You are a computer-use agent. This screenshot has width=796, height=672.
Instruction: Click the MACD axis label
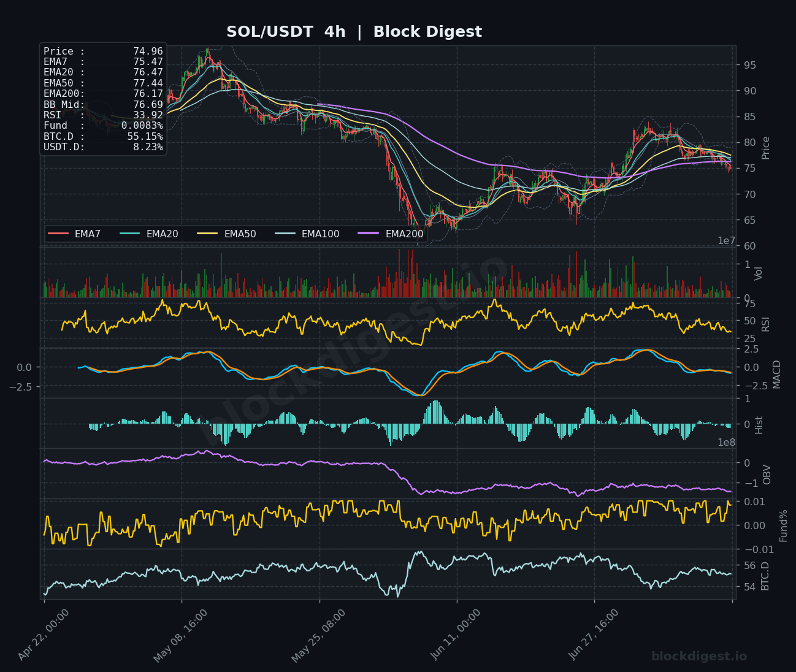pyautogui.click(x=776, y=374)
